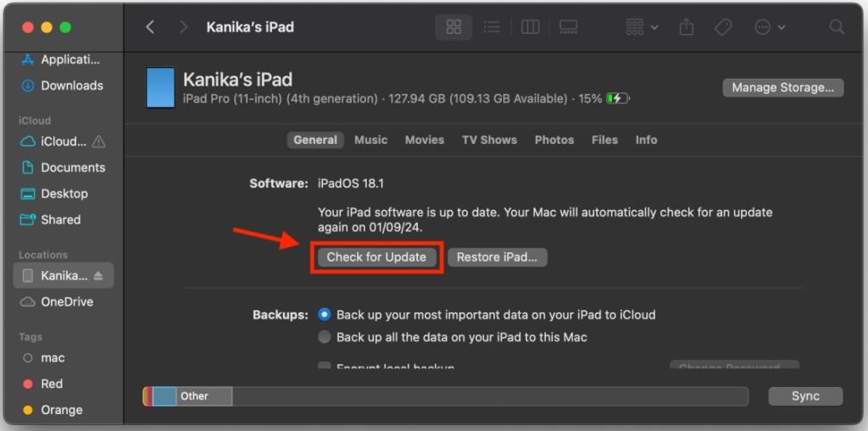Click the Manage Storage button
Image resolution: width=868 pixels, height=431 pixels.
(x=782, y=87)
